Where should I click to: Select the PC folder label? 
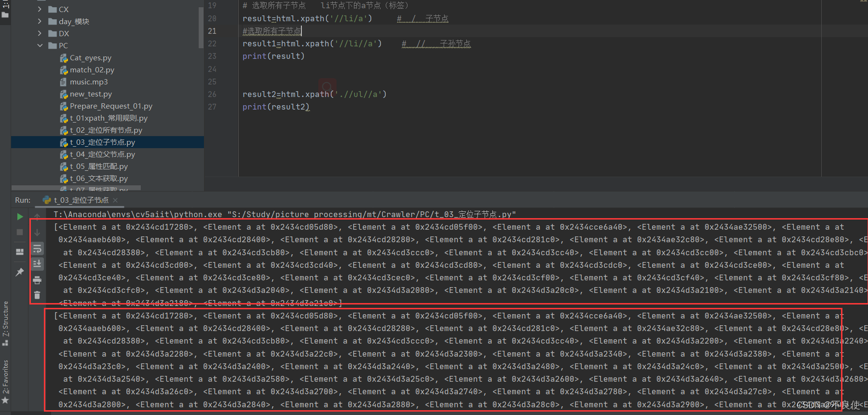click(x=63, y=45)
